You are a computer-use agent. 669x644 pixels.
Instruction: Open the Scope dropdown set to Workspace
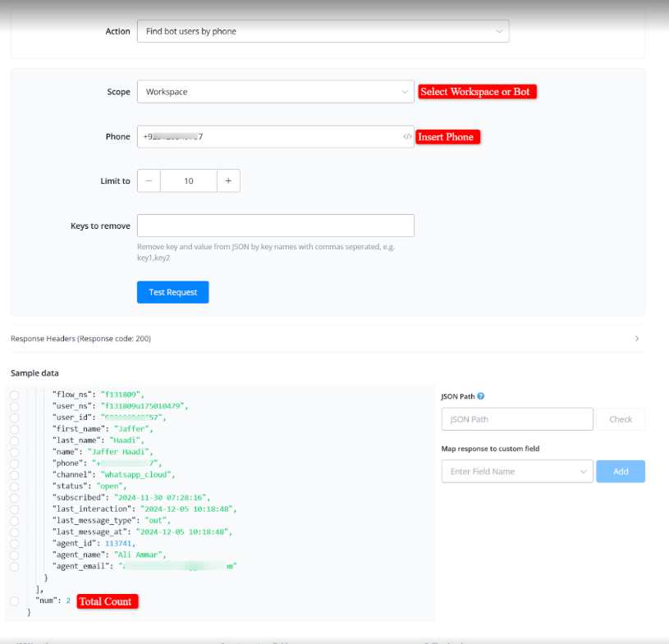coord(275,92)
